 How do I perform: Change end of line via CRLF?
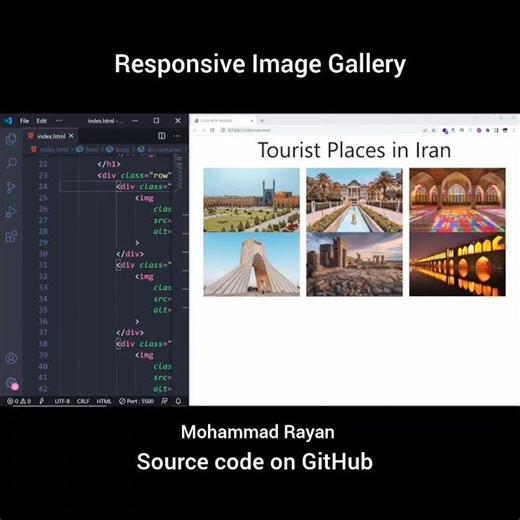tap(83, 401)
